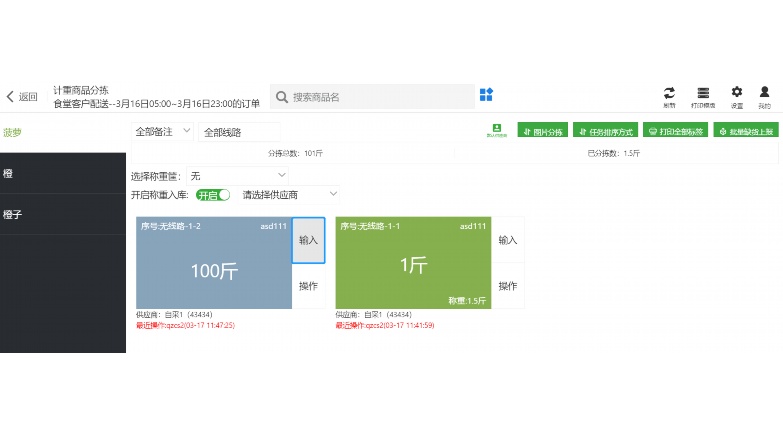Click the 分拣总数: 101斤 text

tap(295, 153)
